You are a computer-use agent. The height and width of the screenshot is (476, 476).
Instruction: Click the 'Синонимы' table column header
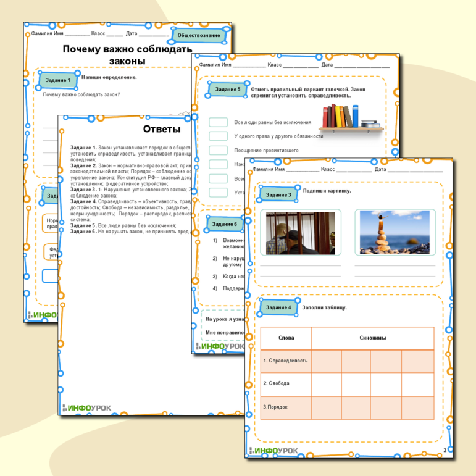point(372,338)
